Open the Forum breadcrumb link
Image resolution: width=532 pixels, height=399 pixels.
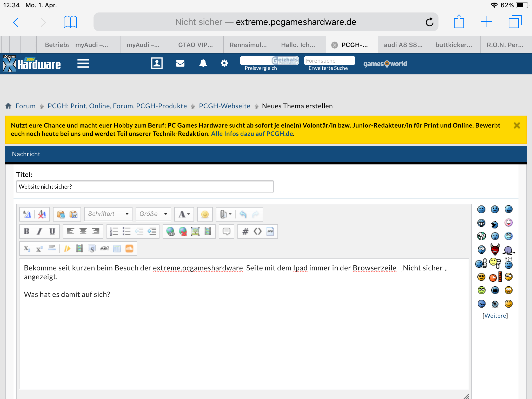point(25,106)
